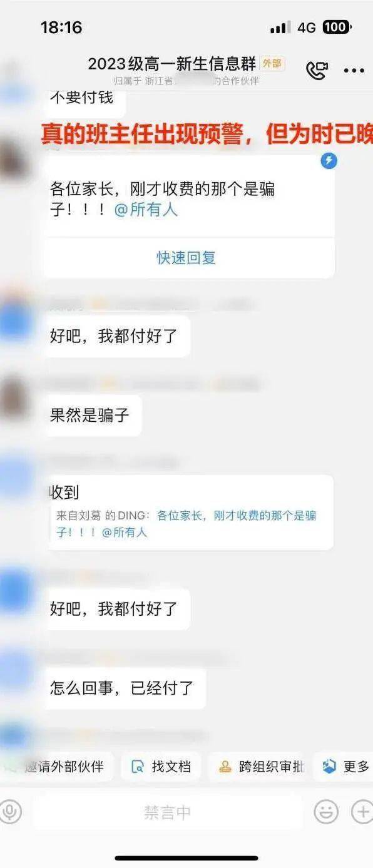The image size is (373, 868).
Task: Tap the 找文档 document search icon
Action: (138, 767)
